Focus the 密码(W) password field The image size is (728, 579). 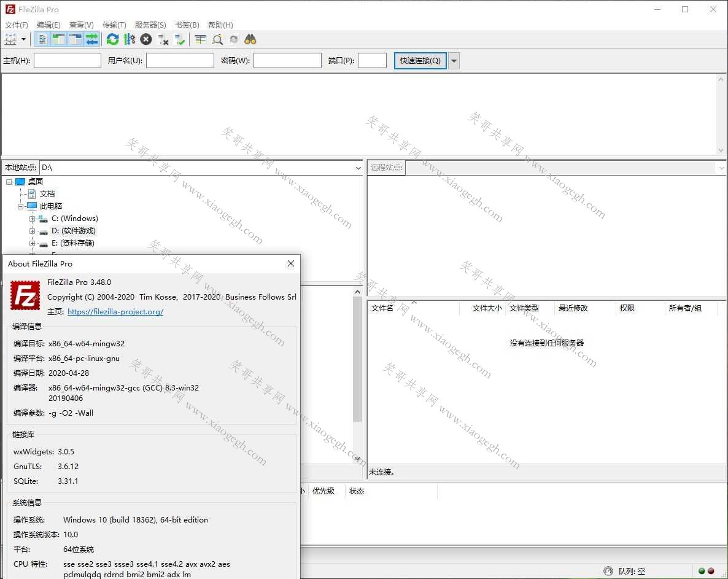tap(287, 60)
